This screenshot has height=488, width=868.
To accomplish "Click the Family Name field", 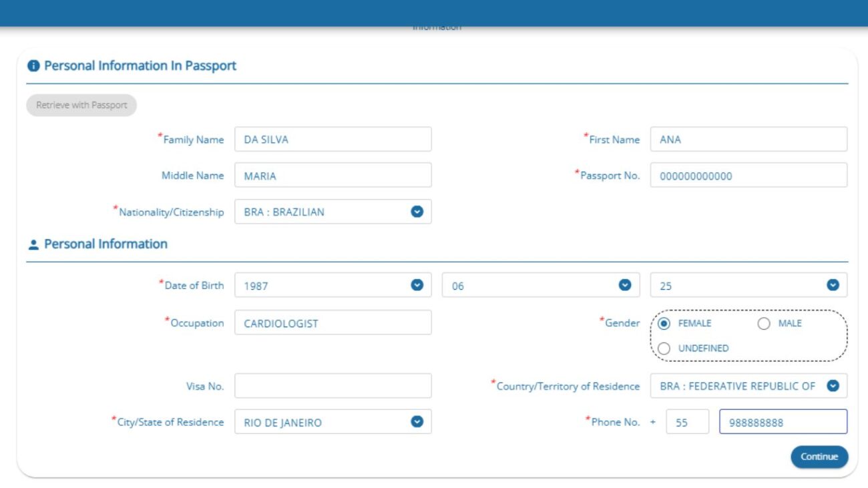I will 333,140.
